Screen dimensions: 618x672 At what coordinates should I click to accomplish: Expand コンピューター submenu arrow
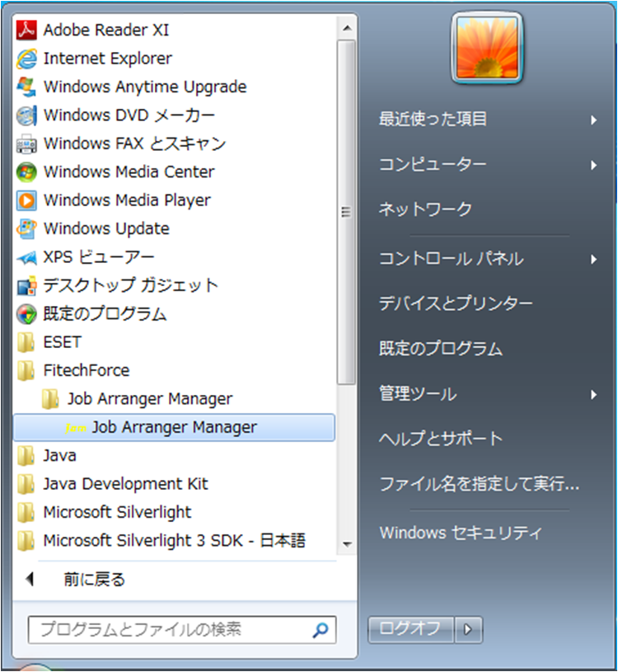pos(593,165)
